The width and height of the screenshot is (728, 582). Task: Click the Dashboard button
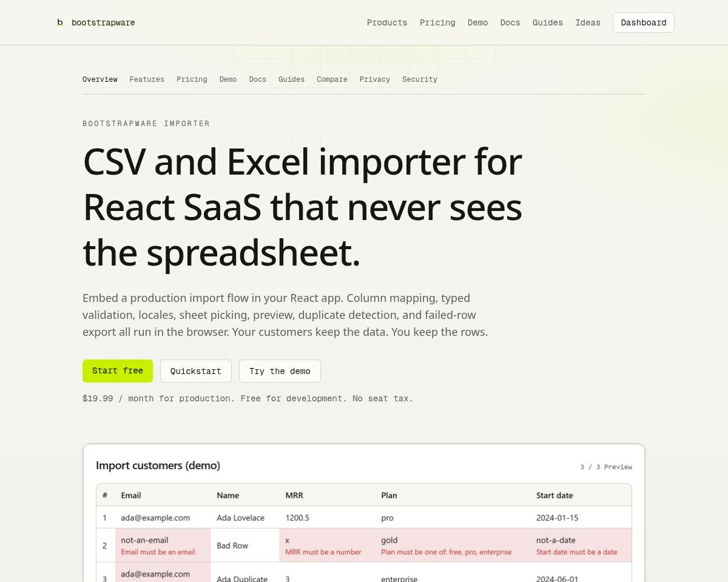tap(644, 22)
